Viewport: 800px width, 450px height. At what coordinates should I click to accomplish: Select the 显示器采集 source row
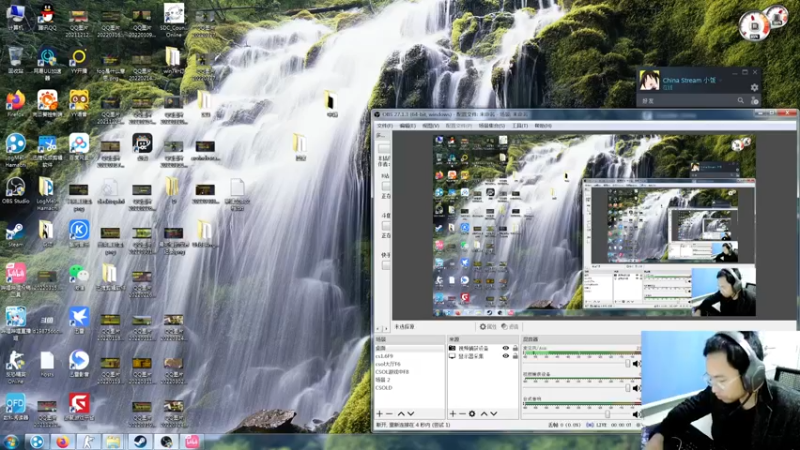(x=483, y=356)
